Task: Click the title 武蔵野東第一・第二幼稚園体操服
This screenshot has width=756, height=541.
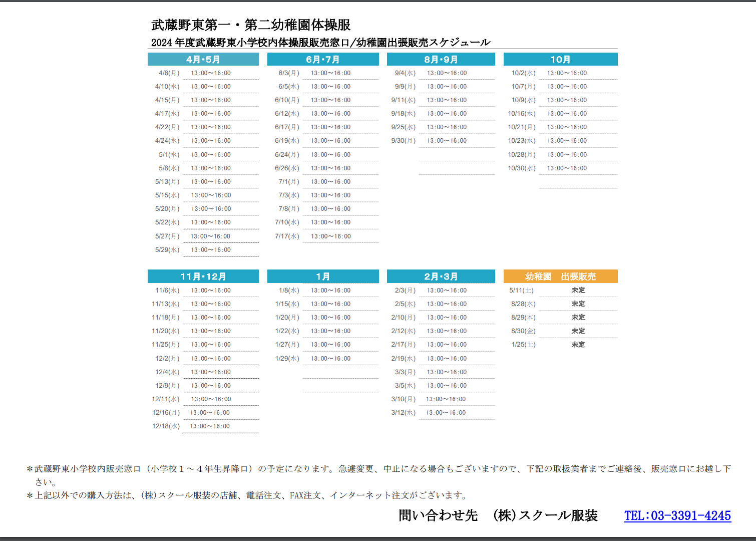Action: [x=251, y=25]
